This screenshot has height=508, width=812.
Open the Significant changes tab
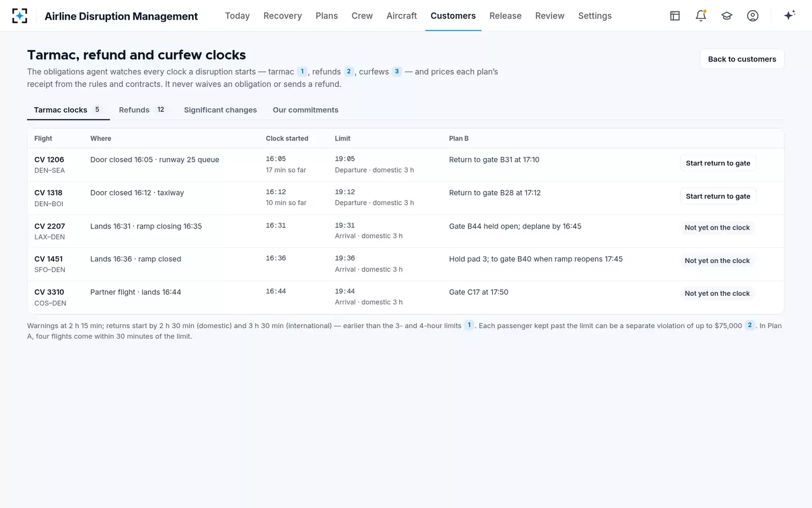point(220,110)
